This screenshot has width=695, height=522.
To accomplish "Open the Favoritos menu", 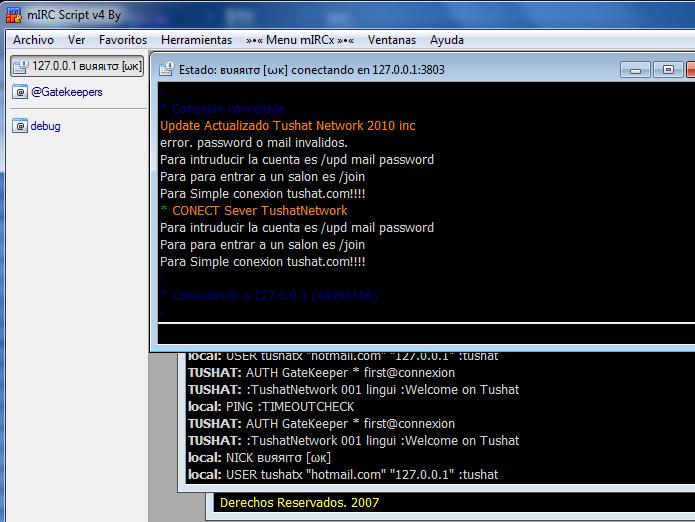I will pyautogui.click(x=123, y=40).
